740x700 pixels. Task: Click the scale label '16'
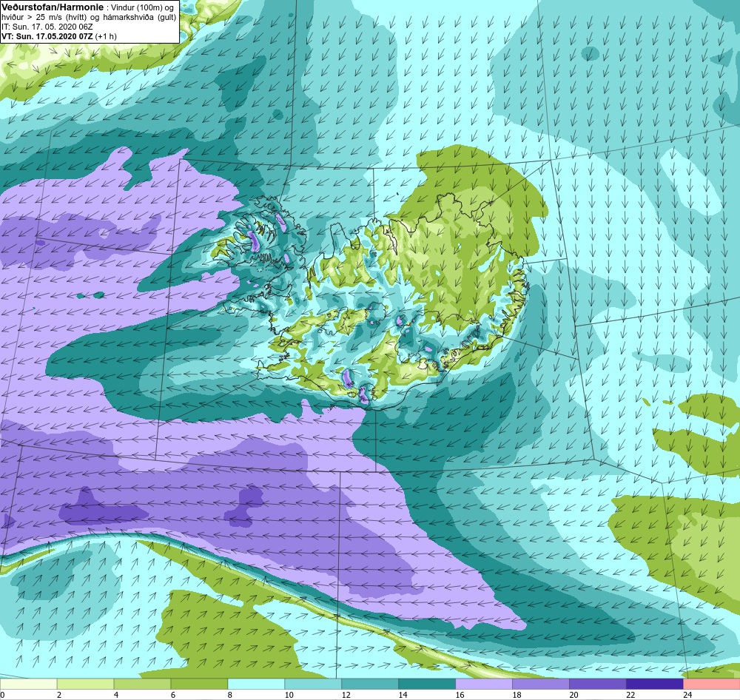tap(460, 695)
